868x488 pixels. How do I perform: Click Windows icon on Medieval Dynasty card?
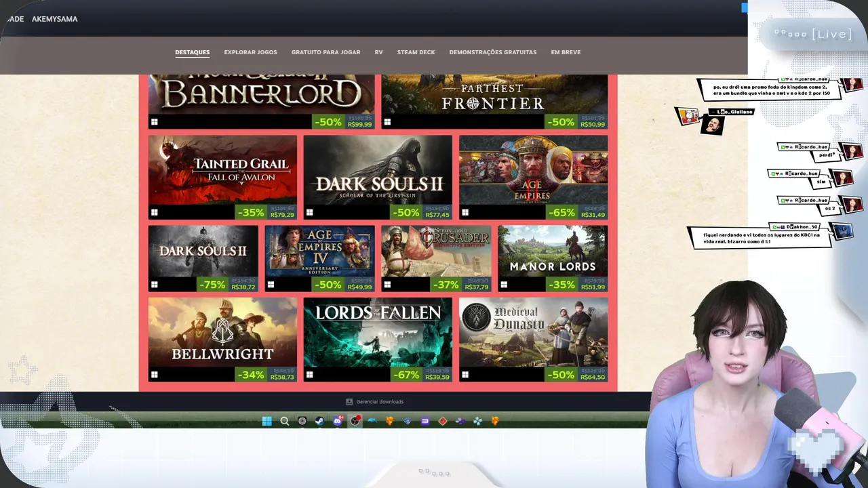click(x=465, y=374)
